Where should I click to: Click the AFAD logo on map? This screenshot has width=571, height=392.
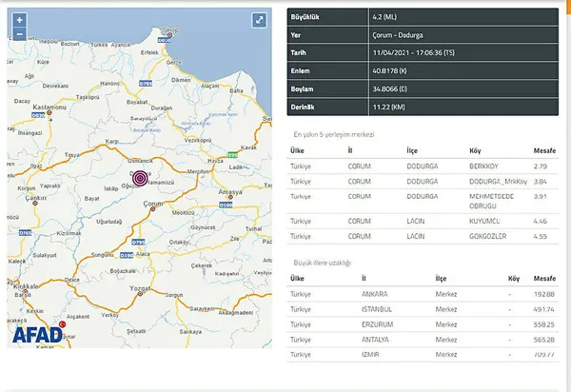pyautogui.click(x=38, y=333)
